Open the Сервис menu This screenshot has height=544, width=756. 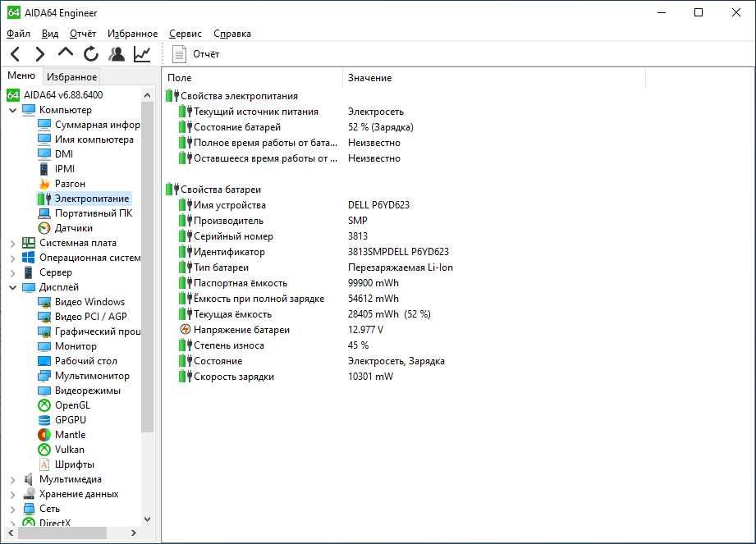(186, 34)
